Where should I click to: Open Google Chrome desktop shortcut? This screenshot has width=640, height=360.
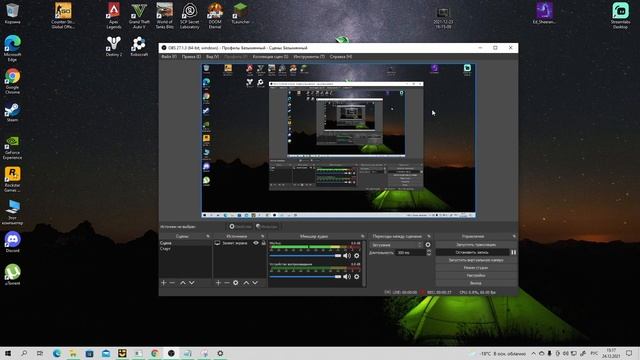[12, 81]
